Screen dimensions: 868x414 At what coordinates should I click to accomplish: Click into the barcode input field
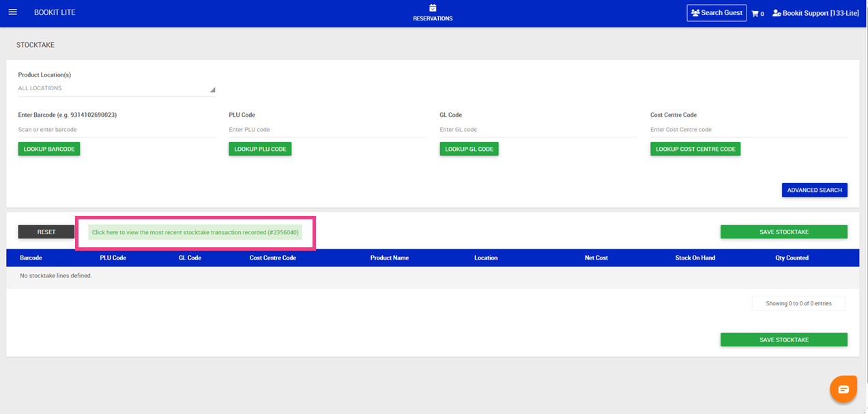pyautogui.click(x=117, y=130)
